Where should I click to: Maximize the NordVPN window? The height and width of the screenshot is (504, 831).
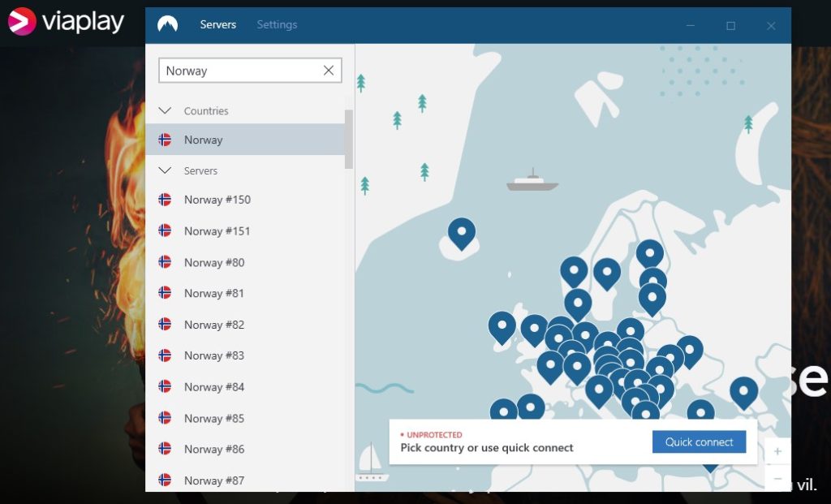pyautogui.click(x=731, y=25)
